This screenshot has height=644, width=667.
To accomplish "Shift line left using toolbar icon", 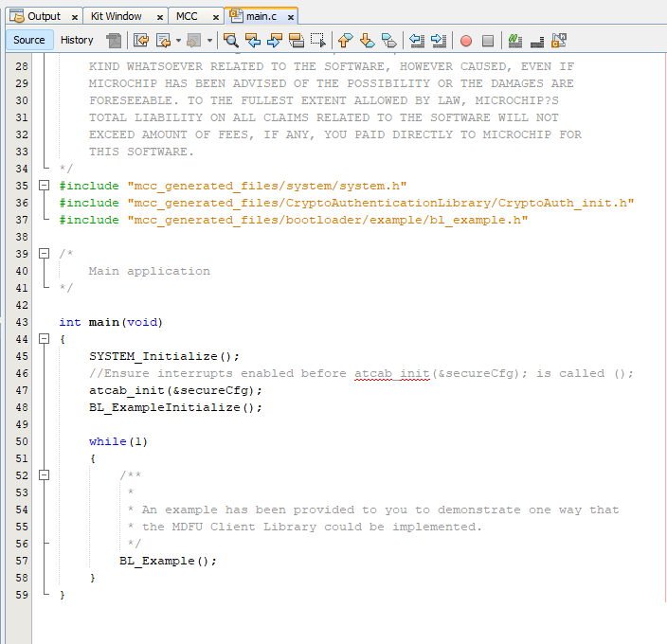I will (416, 40).
